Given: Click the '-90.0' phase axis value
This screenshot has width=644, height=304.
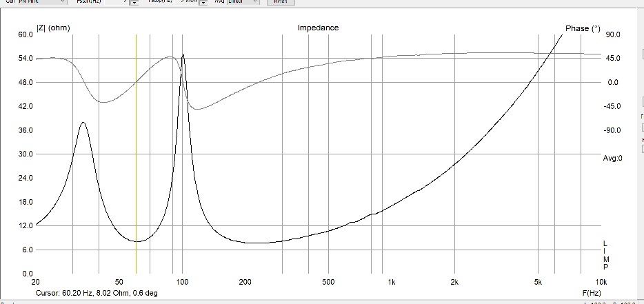Looking at the screenshot, I should (612, 130).
